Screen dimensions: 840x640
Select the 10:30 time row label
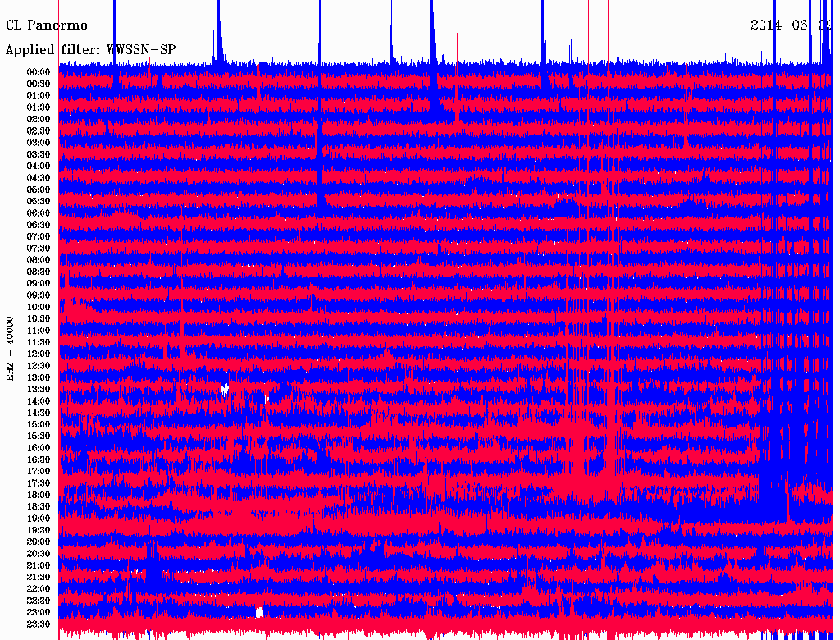(39, 318)
